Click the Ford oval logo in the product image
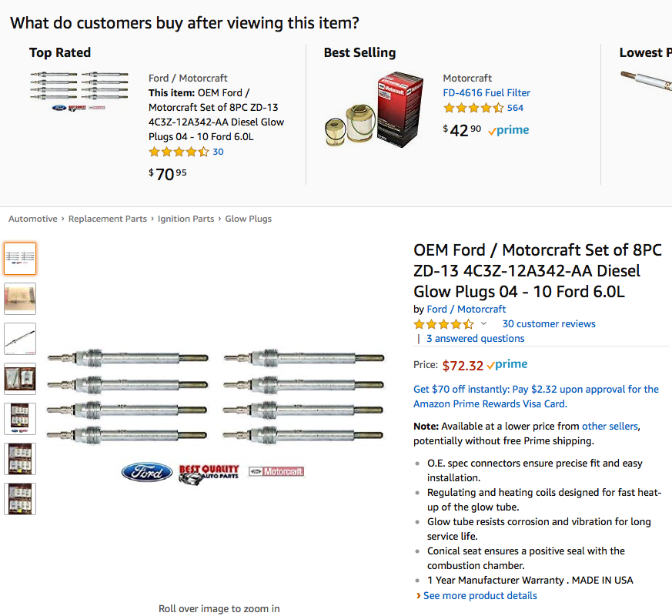 [146, 472]
